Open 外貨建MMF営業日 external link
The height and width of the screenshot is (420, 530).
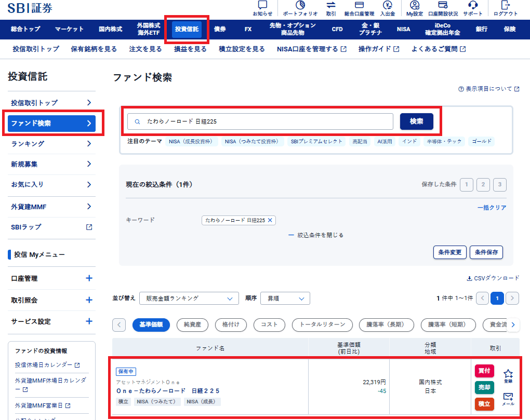click(x=43, y=405)
